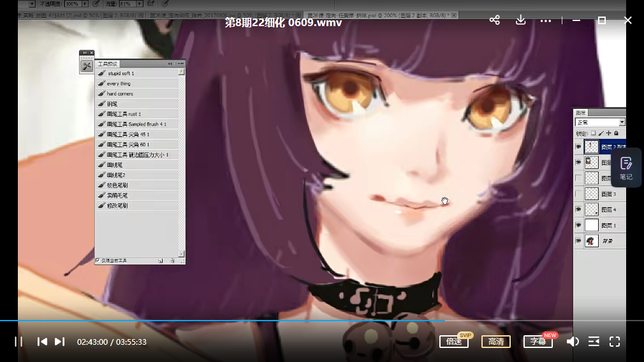Create new tool preset icon
Viewport: 644px width, 362px height.
(x=161, y=261)
